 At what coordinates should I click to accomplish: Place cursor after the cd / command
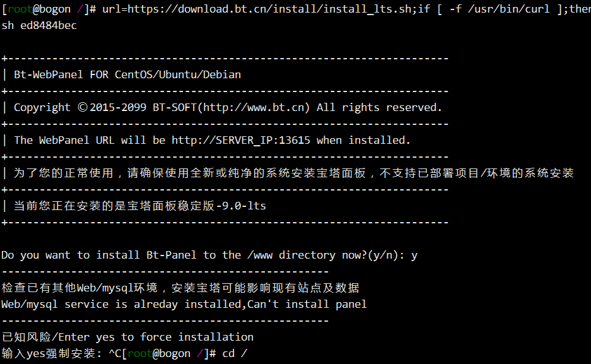tap(248, 353)
